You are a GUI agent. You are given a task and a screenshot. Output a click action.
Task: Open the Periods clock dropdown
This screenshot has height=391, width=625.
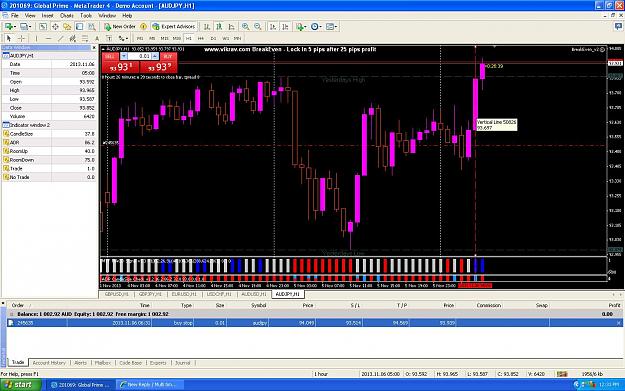tap(316, 26)
